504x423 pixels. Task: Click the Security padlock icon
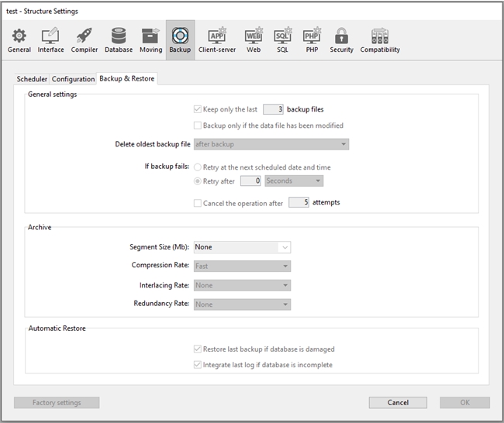coord(341,40)
